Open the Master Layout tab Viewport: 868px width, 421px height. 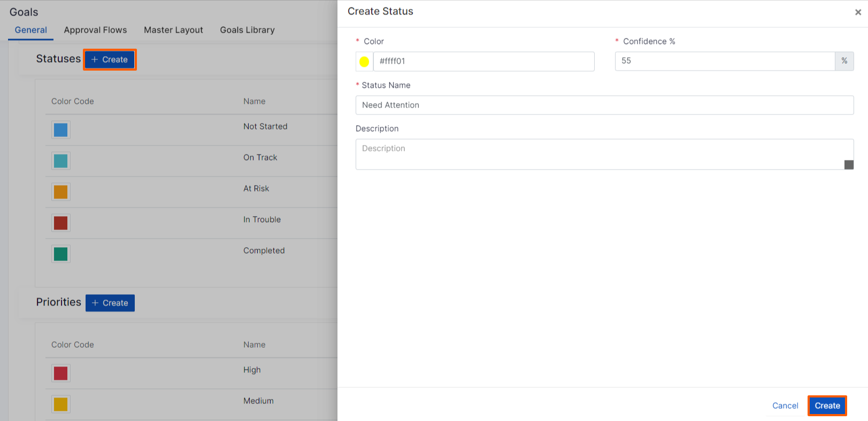click(173, 30)
